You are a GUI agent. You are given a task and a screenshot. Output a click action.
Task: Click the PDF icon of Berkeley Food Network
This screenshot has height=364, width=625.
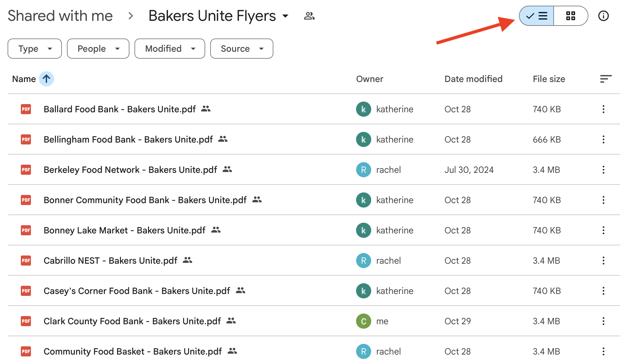26,170
